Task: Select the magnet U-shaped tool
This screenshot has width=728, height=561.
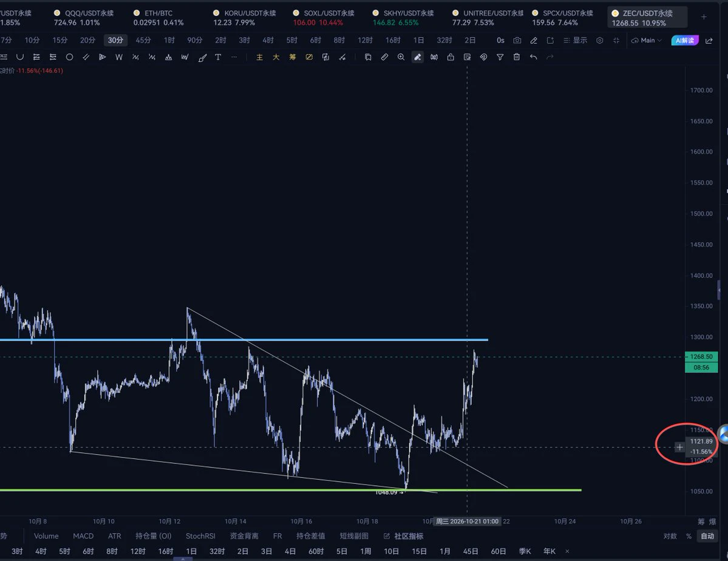Action: point(20,57)
